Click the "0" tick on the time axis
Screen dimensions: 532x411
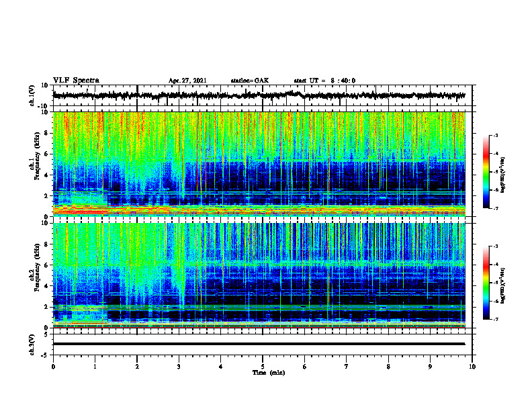tap(53, 367)
